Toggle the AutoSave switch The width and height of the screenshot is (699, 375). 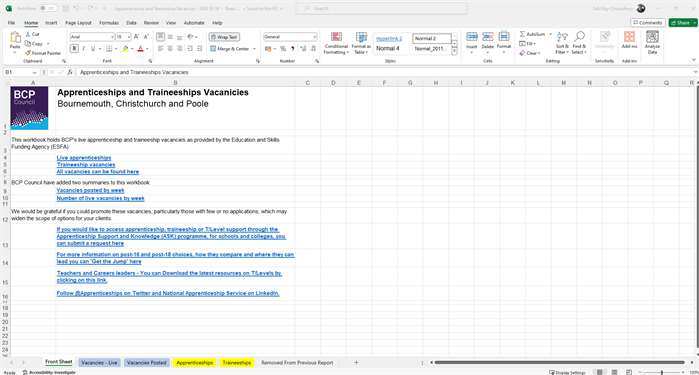(47, 8)
